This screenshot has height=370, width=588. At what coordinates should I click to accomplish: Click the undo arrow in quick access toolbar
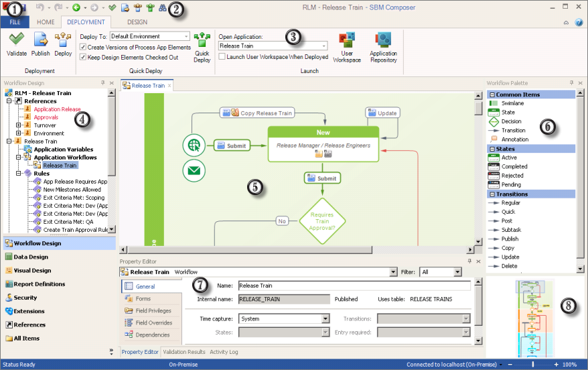click(40, 7)
